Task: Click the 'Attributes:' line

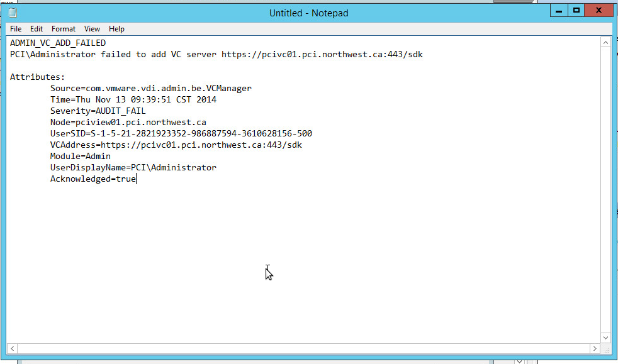Action: (37, 77)
